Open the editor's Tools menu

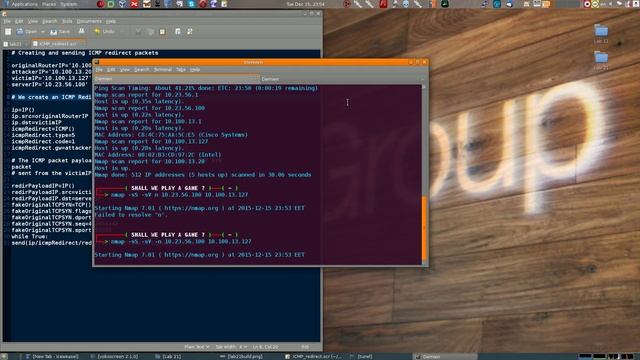point(67,21)
